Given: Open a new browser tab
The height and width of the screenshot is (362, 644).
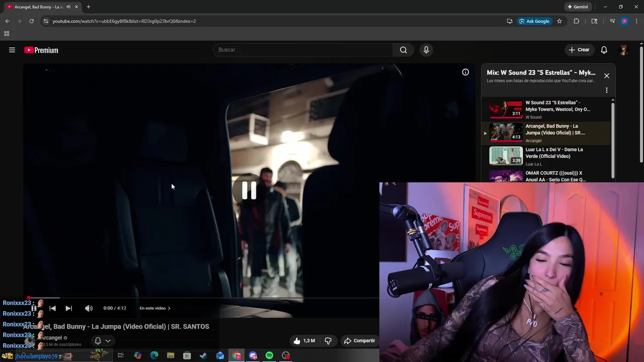Looking at the screenshot, I should click(x=88, y=7).
